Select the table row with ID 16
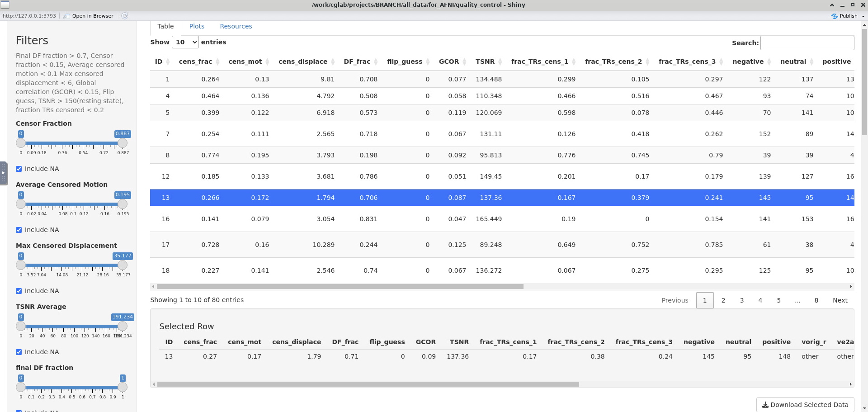Screen dimensions: 868x412 (x=502, y=219)
